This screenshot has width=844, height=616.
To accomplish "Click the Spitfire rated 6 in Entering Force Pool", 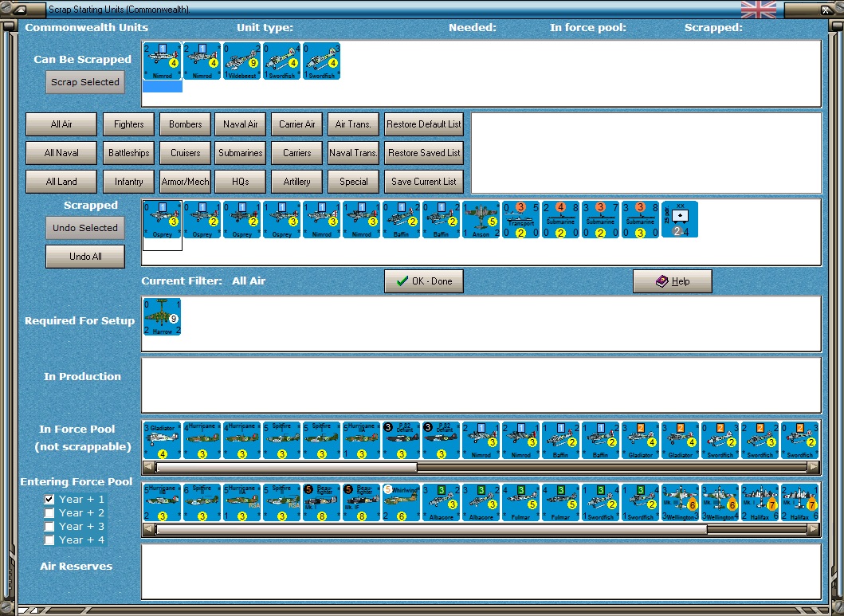I will pos(202,503).
